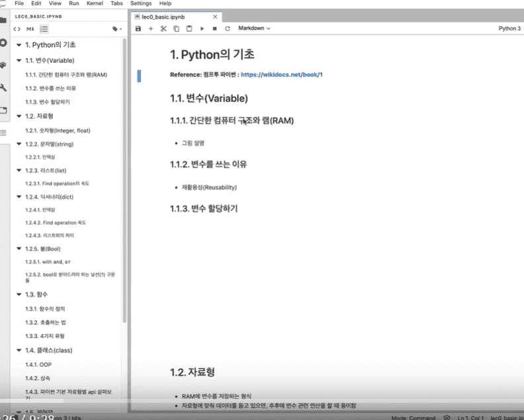The width and height of the screenshot is (524, 420).
Task: Go to '1.4.1. OOP' entry
Action: (x=38, y=365)
